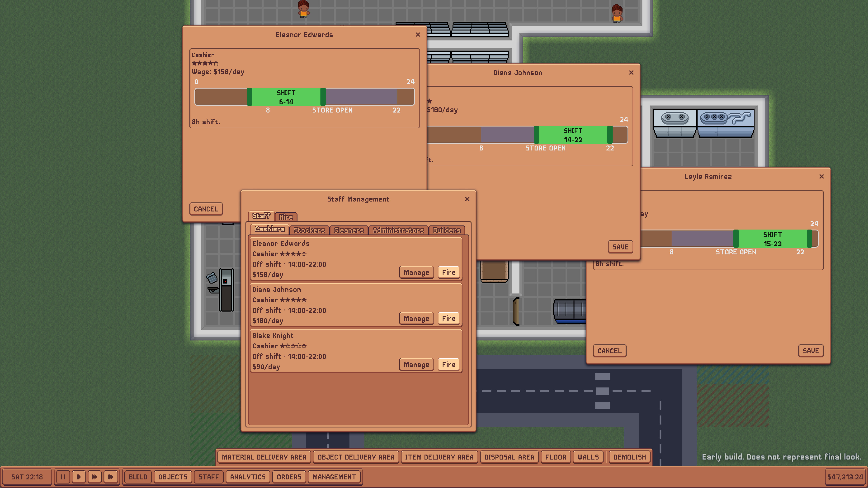
Task: Select the Disposal Area build tool
Action: pos(509,457)
